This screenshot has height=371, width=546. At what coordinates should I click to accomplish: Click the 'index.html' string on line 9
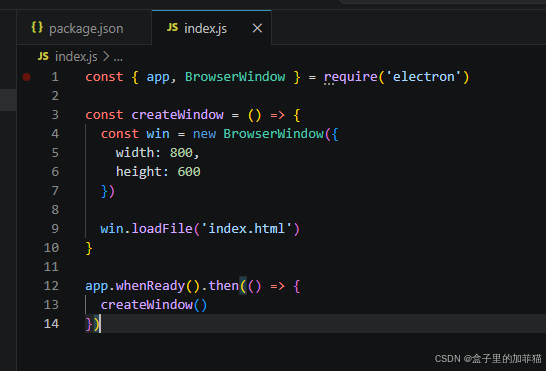click(247, 229)
